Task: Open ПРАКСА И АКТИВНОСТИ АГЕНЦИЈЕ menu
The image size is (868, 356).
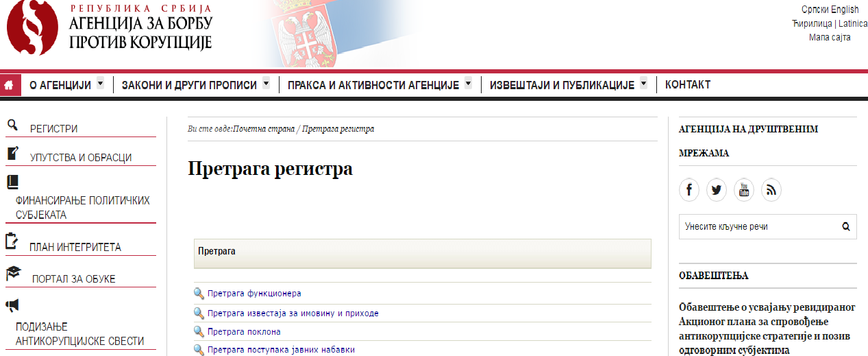Action: 373,85
